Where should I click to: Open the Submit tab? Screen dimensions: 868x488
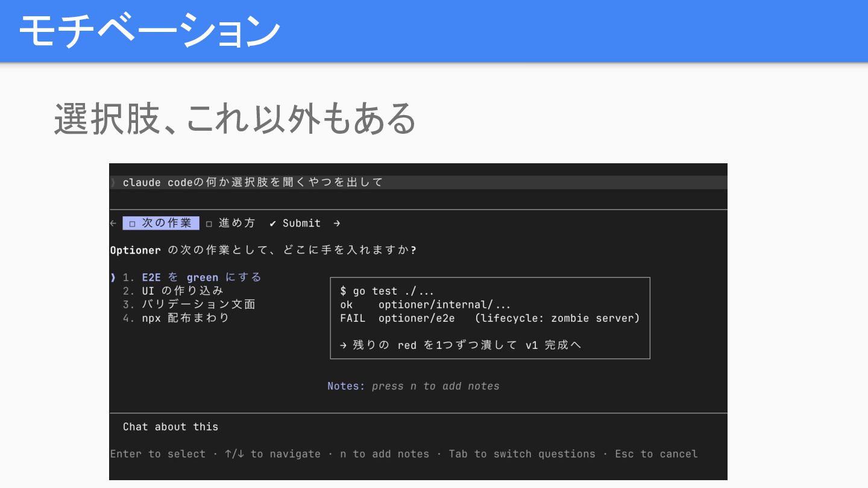pos(295,223)
